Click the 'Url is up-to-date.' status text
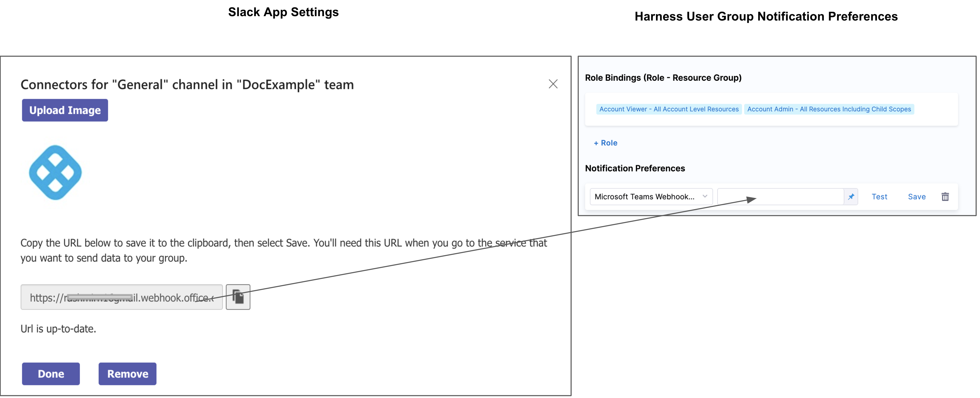The width and height of the screenshot is (980, 398). (58, 329)
